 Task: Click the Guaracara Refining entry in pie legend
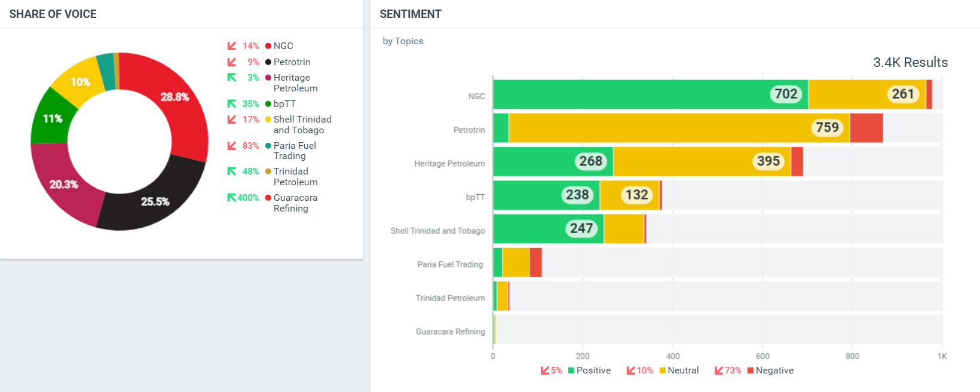[x=295, y=203]
